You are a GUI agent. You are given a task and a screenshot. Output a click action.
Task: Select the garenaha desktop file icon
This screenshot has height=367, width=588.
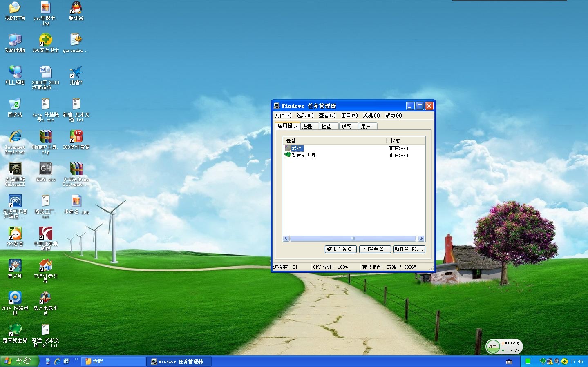coord(76,43)
